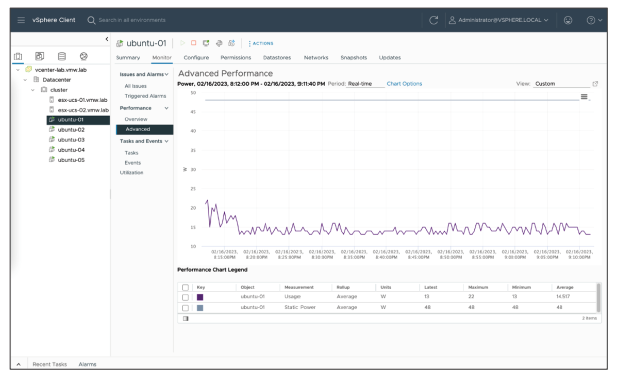Viewport: 621px width, 384px height.
Task: Open Chart Options link
Action: (404, 84)
